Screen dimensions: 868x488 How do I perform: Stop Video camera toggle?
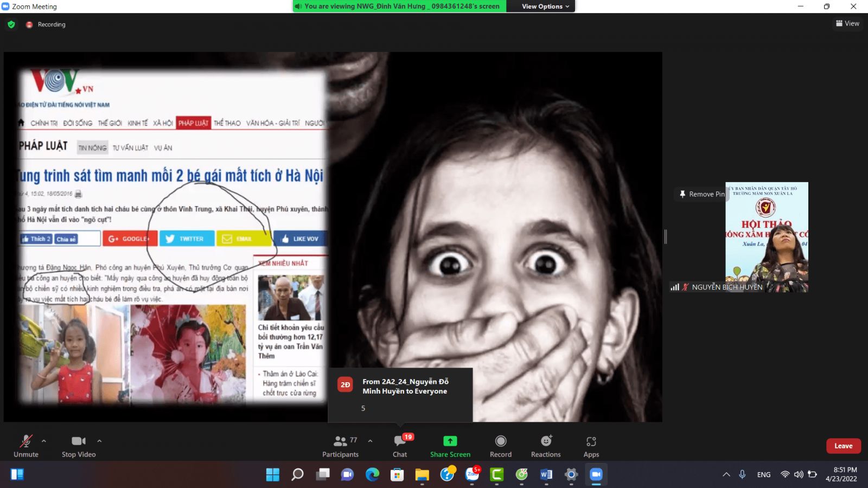pyautogui.click(x=79, y=446)
